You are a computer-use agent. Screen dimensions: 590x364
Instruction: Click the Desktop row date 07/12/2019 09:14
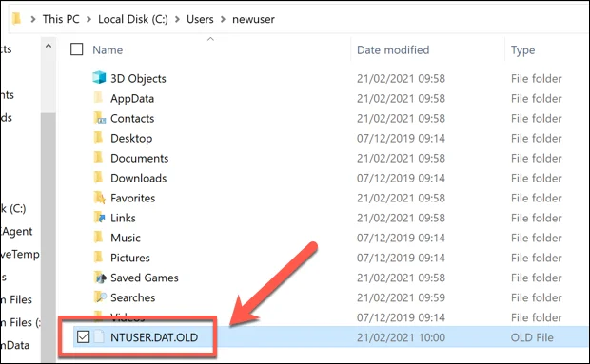pyautogui.click(x=401, y=138)
